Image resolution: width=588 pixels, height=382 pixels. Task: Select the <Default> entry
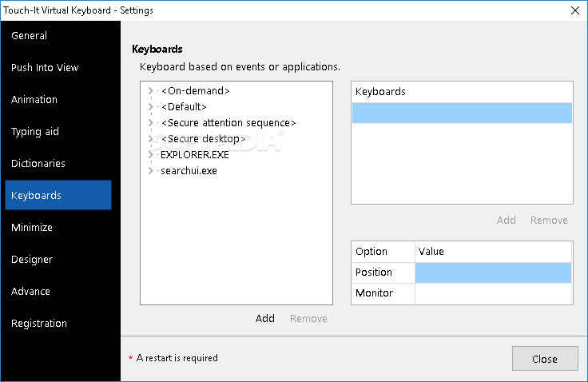click(x=184, y=107)
